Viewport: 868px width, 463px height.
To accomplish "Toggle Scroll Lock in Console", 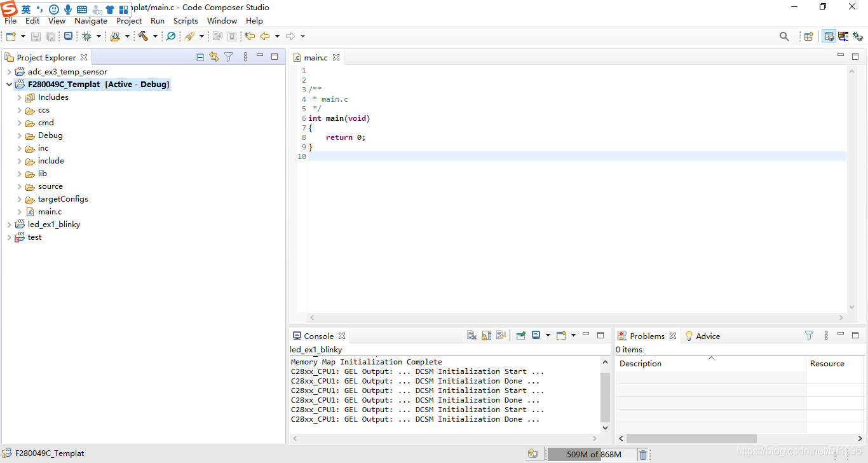I will 486,335.
